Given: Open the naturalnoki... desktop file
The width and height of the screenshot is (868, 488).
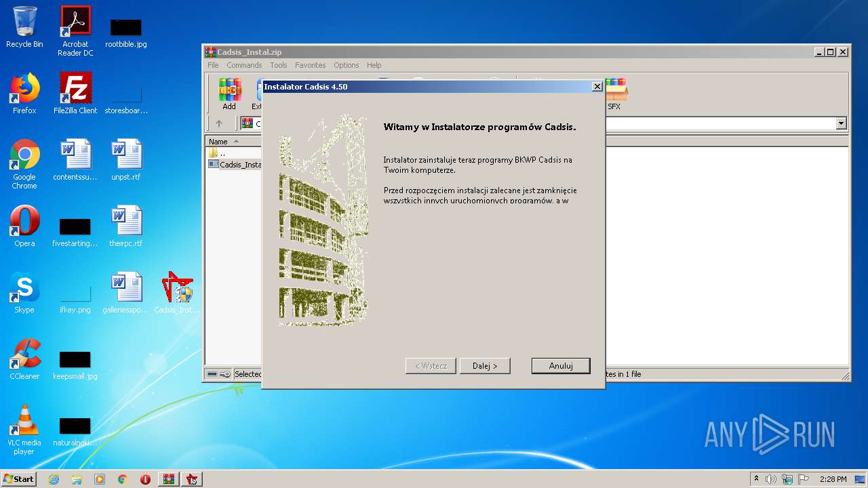Looking at the screenshot, I should tap(75, 431).
